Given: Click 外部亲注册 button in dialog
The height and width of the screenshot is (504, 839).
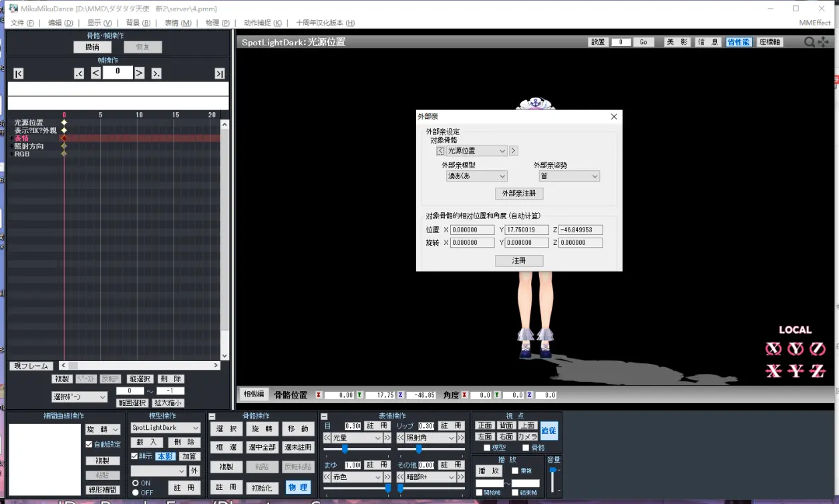Looking at the screenshot, I should (x=519, y=194).
